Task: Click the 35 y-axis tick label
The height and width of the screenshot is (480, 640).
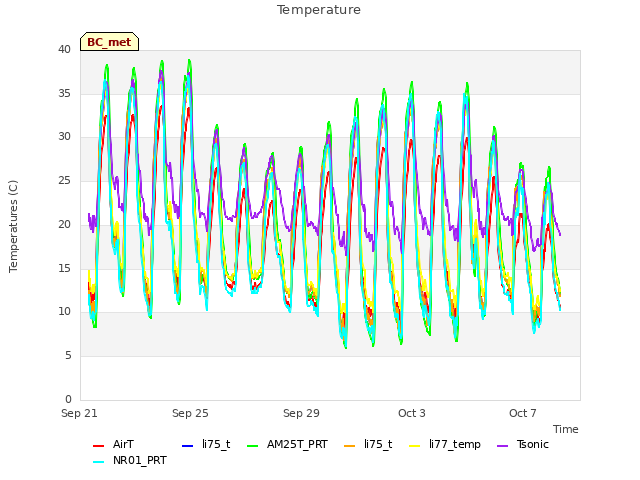Action: point(64,93)
